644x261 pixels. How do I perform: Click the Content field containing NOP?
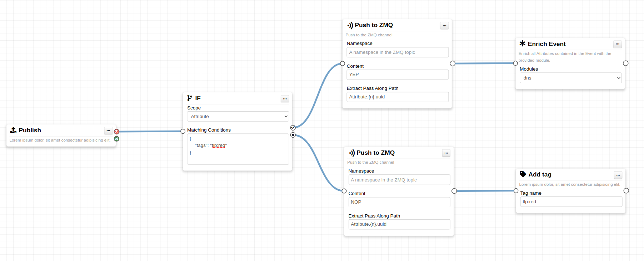(x=399, y=202)
